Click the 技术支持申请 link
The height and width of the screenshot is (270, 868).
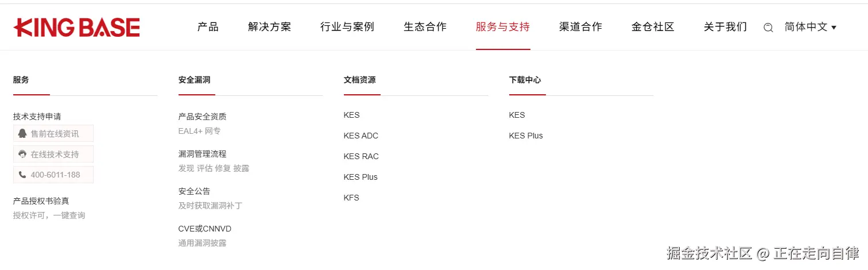pos(37,117)
